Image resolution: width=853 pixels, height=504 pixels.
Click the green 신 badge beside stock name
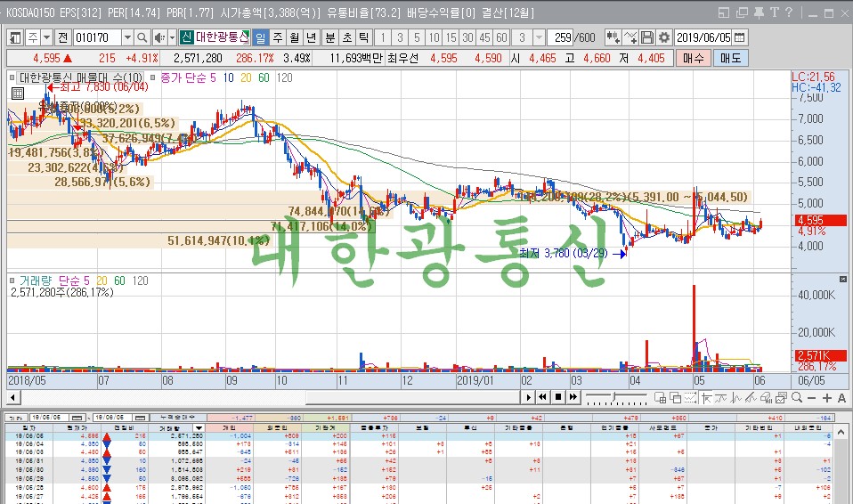point(186,37)
